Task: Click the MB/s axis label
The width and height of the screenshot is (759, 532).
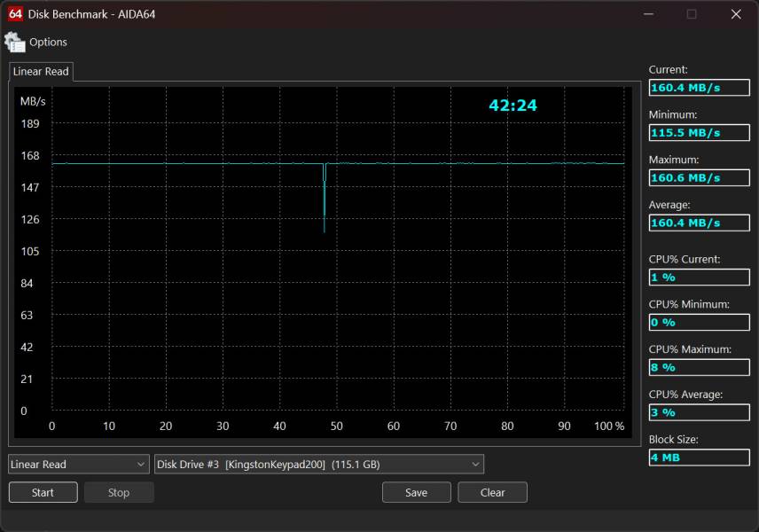Action: coord(33,101)
